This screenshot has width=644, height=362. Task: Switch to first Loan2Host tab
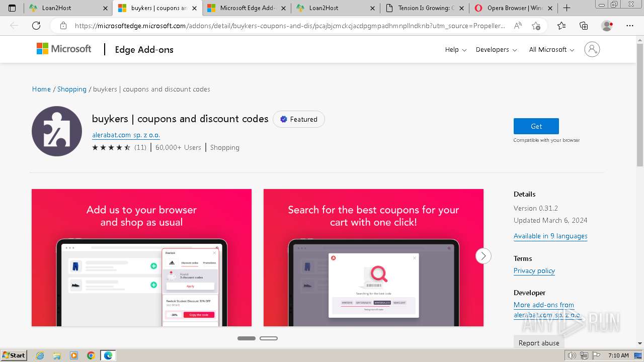coord(68,8)
